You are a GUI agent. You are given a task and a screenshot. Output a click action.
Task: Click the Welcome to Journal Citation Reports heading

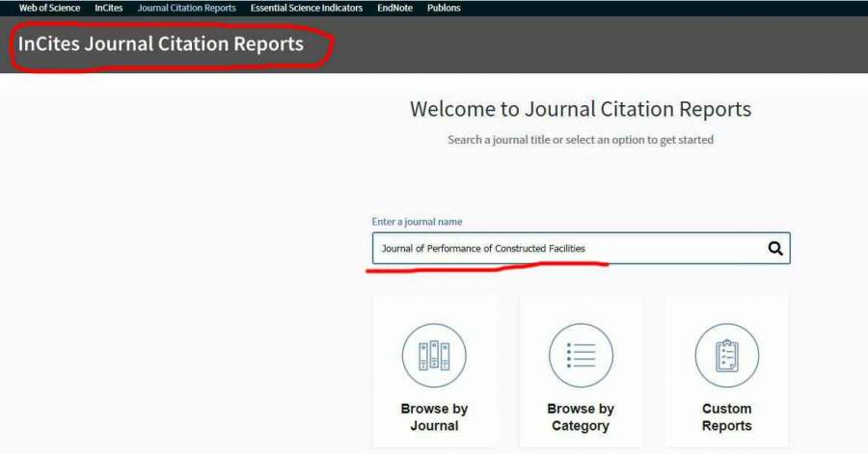(580, 109)
